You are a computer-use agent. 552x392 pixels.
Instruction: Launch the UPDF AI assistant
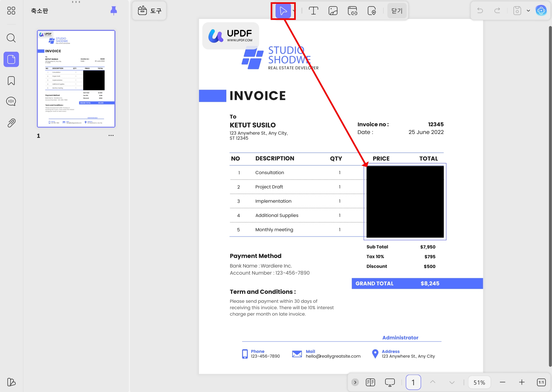click(541, 11)
